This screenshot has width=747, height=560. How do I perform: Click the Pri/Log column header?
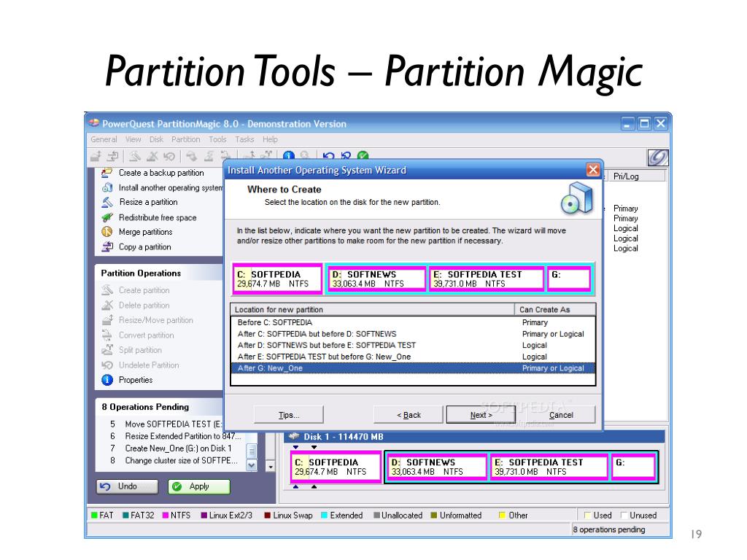click(x=636, y=176)
